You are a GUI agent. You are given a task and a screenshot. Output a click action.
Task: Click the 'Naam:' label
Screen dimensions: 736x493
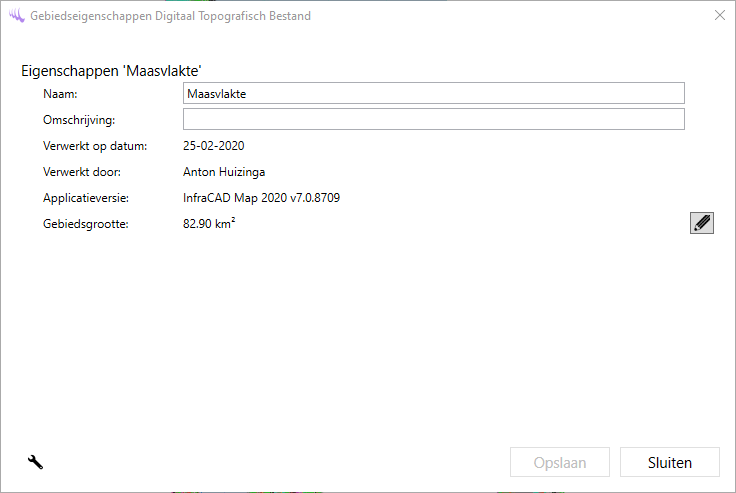61,94
